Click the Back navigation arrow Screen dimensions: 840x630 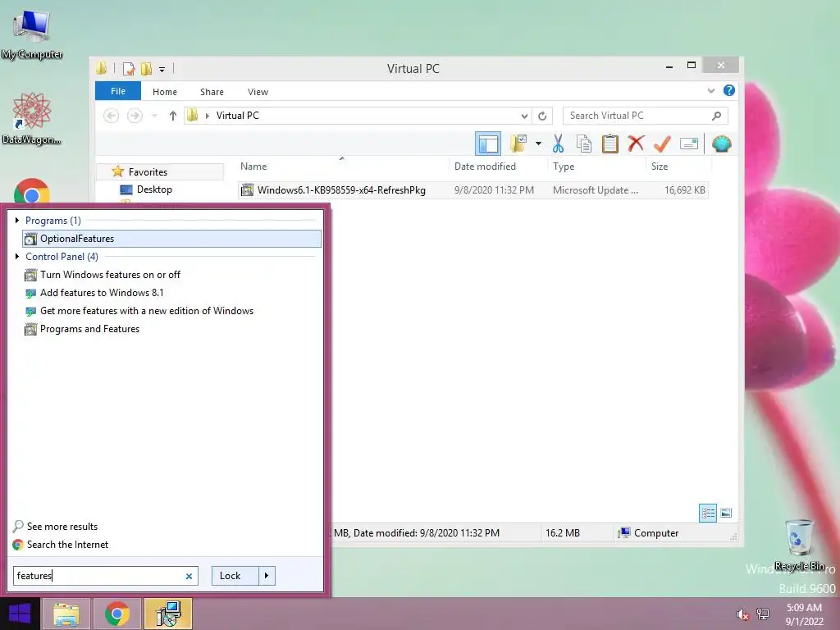[x=111, y=116]
